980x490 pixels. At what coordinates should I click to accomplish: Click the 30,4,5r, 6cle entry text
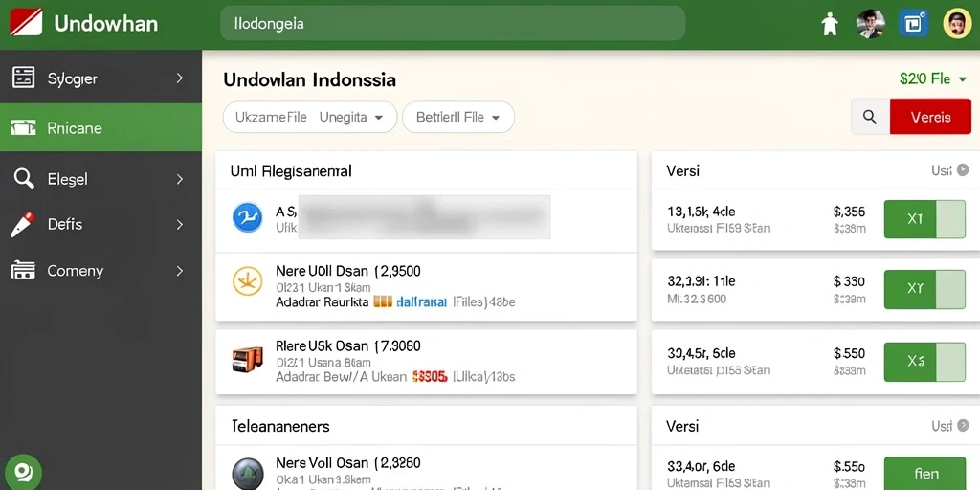[x=702, y=354]
